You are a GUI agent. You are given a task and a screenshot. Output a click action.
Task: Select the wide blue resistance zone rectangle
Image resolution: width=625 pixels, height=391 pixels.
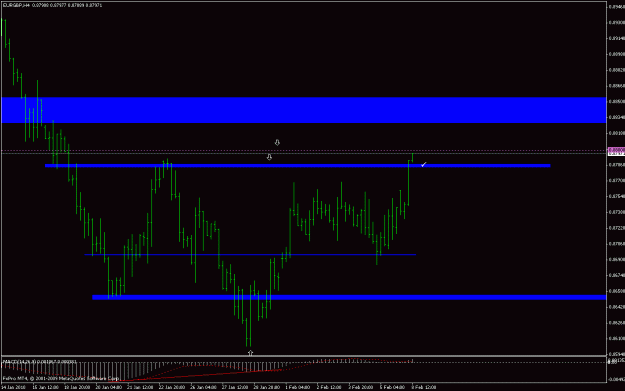click(304, 110)
